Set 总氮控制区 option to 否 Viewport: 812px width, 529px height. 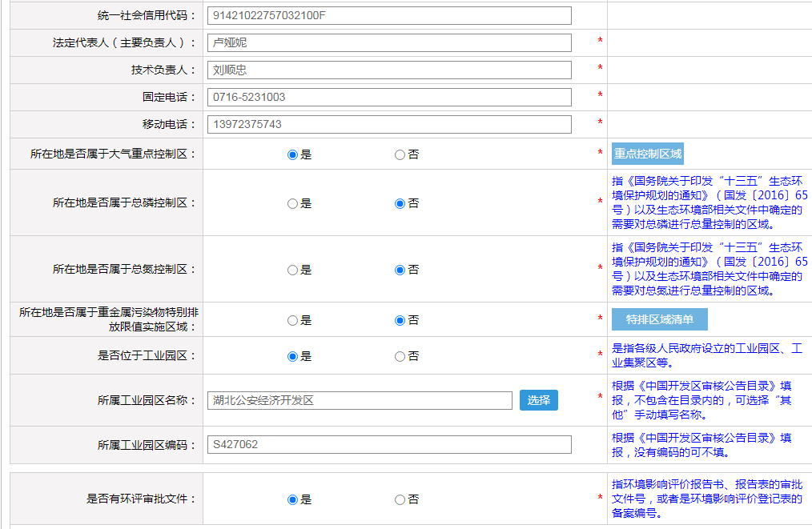point(400,270)
